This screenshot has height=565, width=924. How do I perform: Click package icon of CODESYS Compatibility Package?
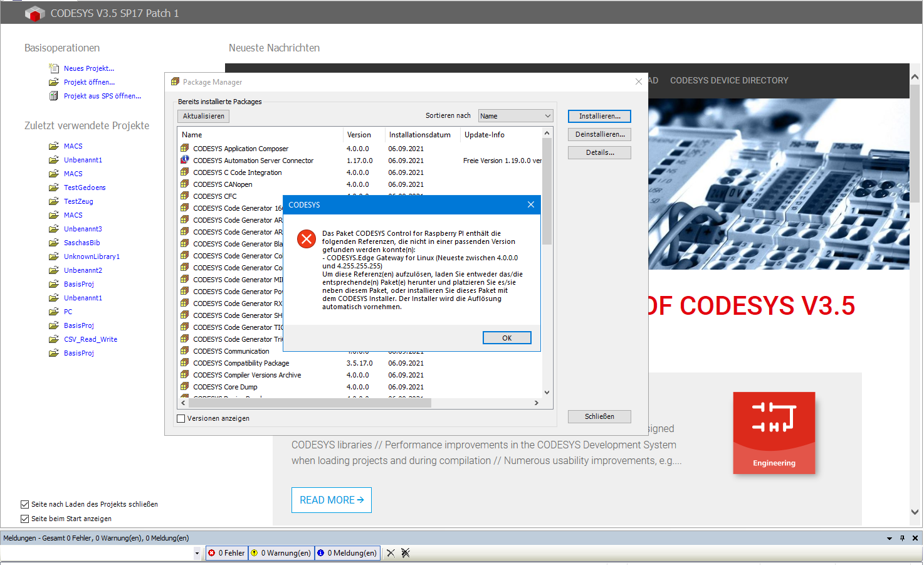[x=185, y=362]
